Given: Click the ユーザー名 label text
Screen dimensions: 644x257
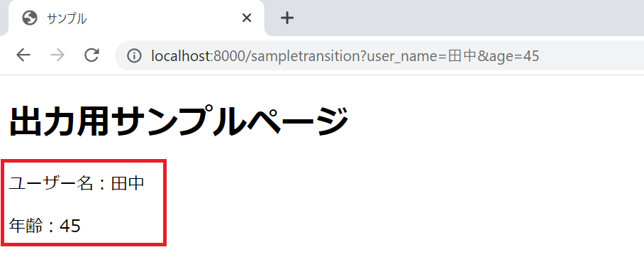Looking at the screenshot, I should 51,183.
